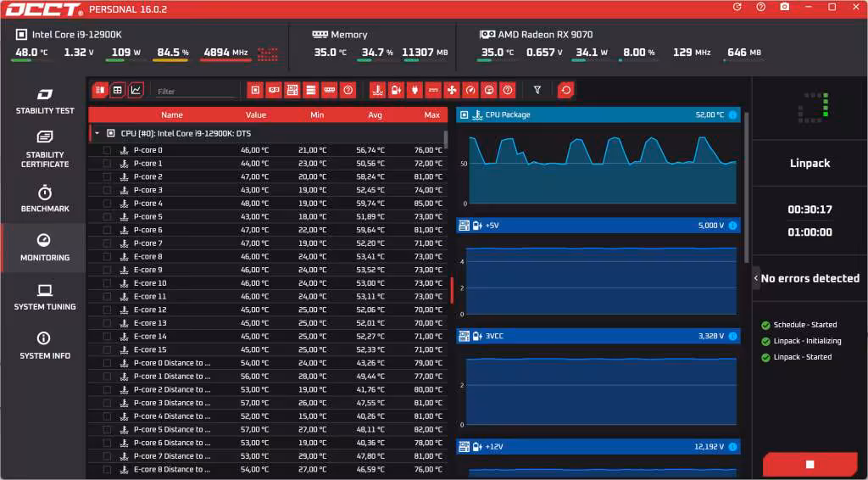The width and height of the screenshot is (868, 480).
Task: Click the info icon on +12V graph
Action: pyautogui.click(x=732, y=447)
